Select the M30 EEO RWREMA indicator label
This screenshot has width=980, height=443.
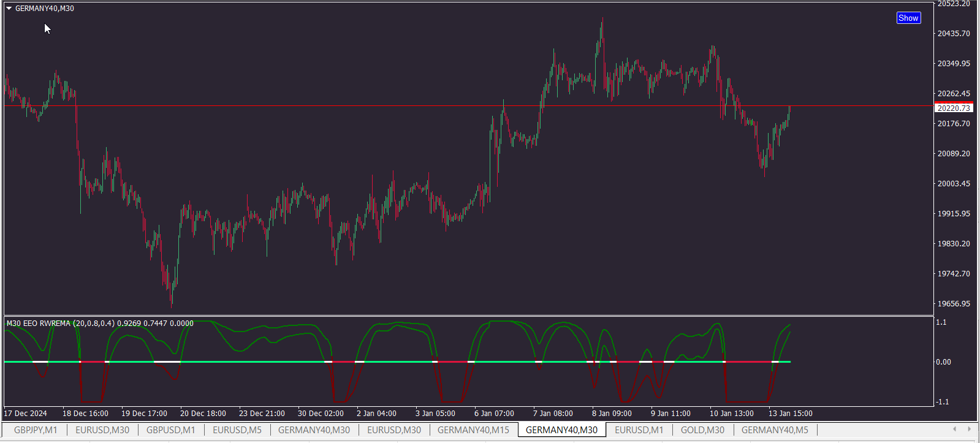(100, 323)
